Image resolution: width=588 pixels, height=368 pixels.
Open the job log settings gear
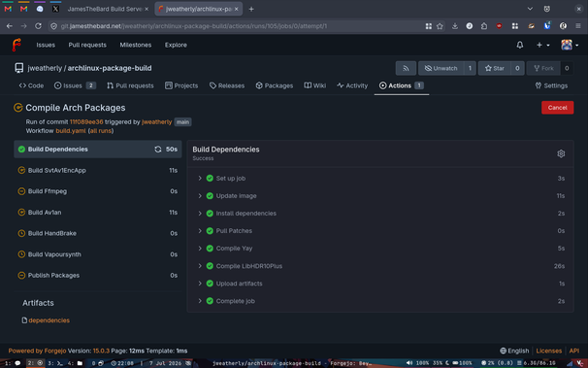pos(561,153)
